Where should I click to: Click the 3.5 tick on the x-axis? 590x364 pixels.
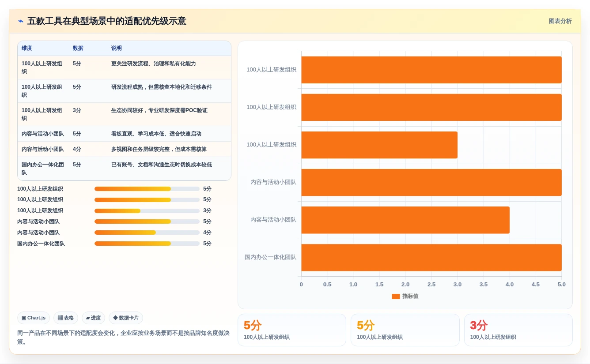(x=484, y=285)
